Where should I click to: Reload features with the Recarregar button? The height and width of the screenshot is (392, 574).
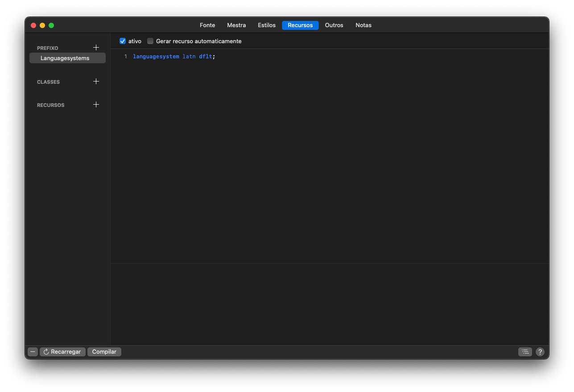click(62, 352)
